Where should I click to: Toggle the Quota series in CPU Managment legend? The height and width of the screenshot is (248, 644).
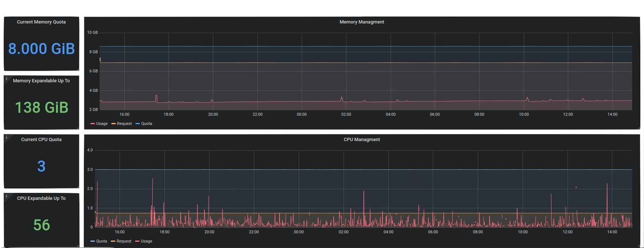pyautogui.click(x=102, y=241)
